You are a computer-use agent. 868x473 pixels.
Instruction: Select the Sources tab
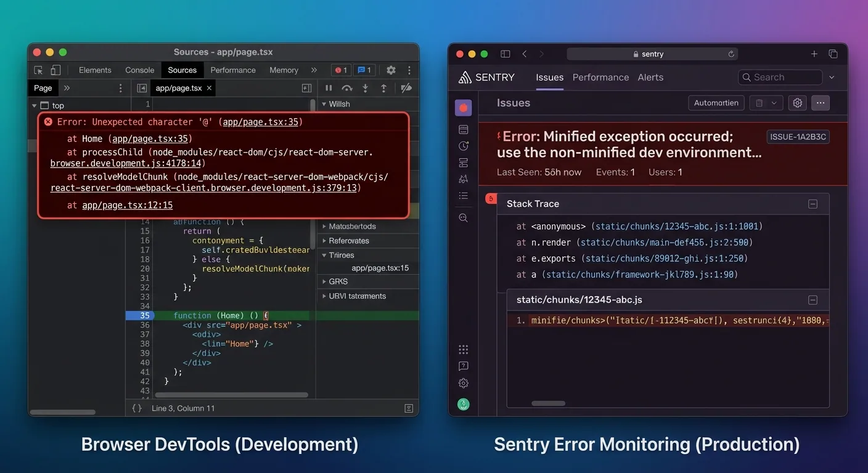point(182,70)
